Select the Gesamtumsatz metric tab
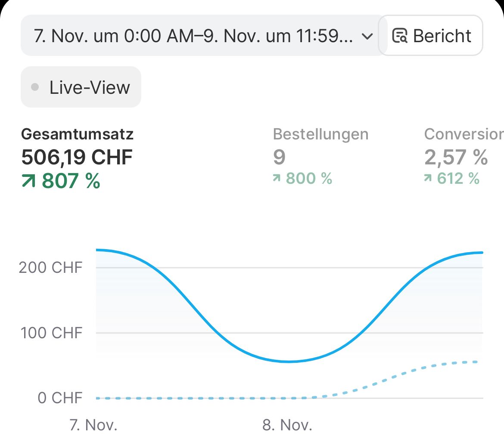This screenshot has height=448, width=504. pos(78,134)
